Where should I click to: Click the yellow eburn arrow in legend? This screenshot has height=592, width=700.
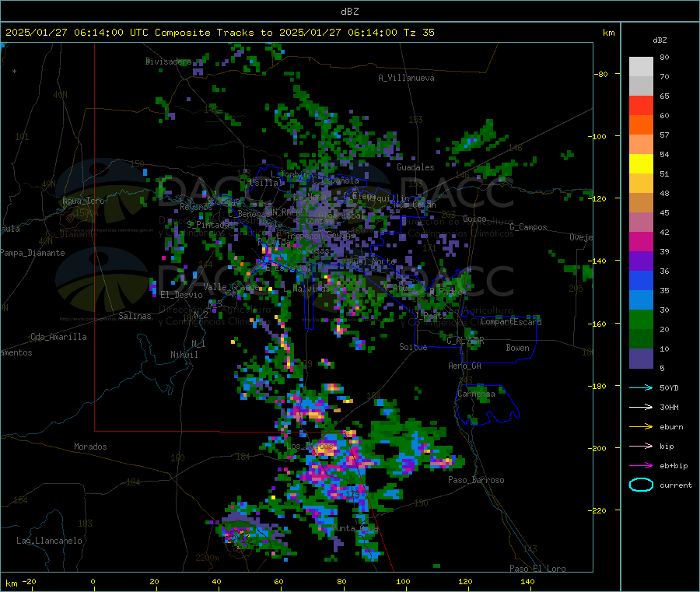(x=641, y=427)
